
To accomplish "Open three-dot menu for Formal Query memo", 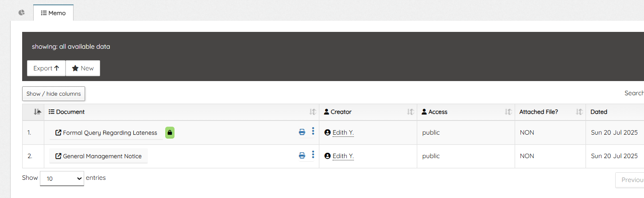I will click(x=313, y=131).
